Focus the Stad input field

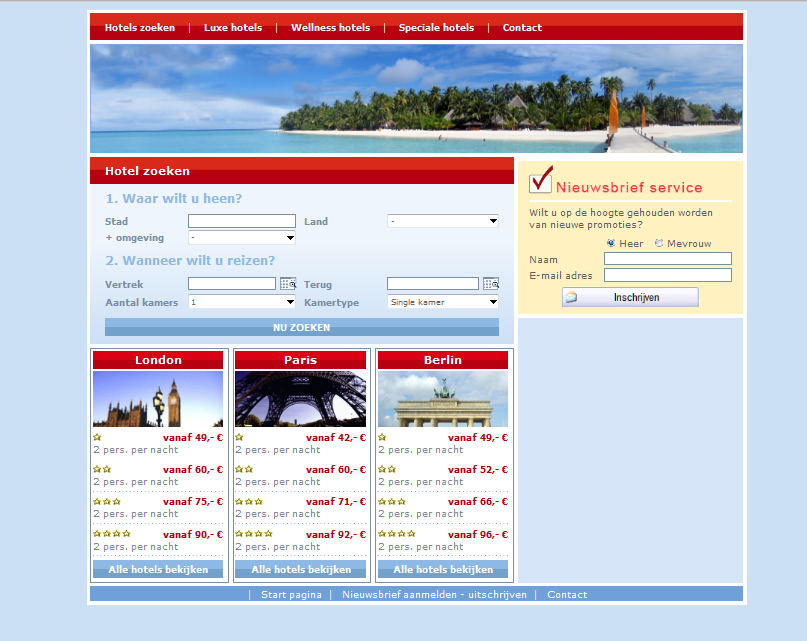[x=242, y=221]
